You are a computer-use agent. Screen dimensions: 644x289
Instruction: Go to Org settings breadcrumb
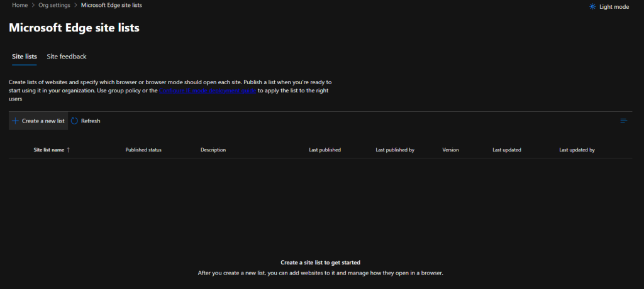[54, 5]
